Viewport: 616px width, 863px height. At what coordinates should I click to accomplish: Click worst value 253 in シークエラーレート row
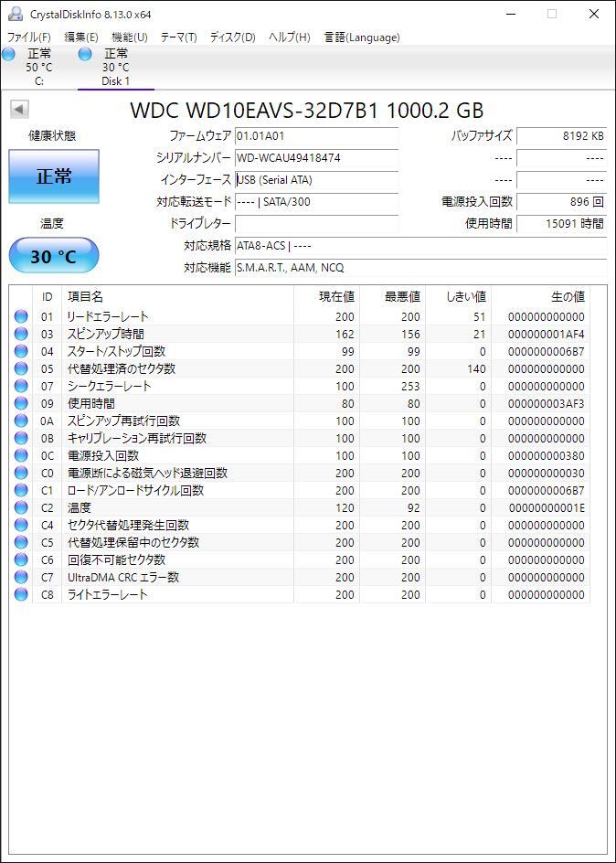[x=410, y=387]
